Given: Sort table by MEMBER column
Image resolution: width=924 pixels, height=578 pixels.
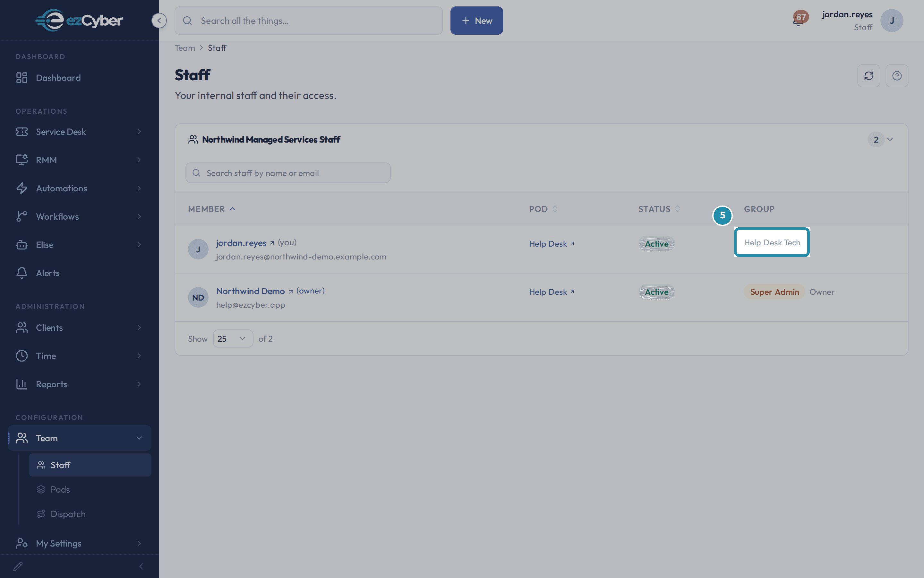Looking at the screenshot, I should point(211,209).
